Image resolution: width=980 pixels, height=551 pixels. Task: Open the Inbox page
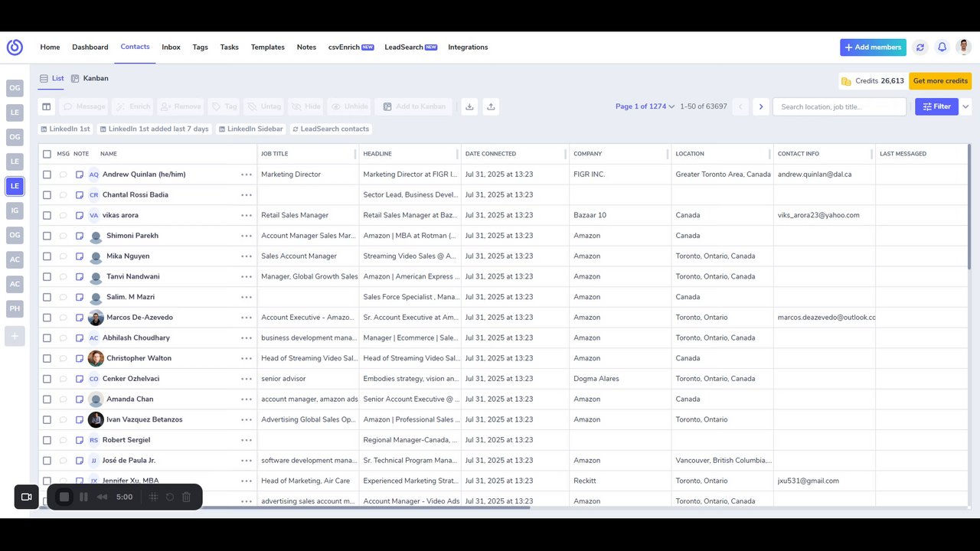coord(171,47)
